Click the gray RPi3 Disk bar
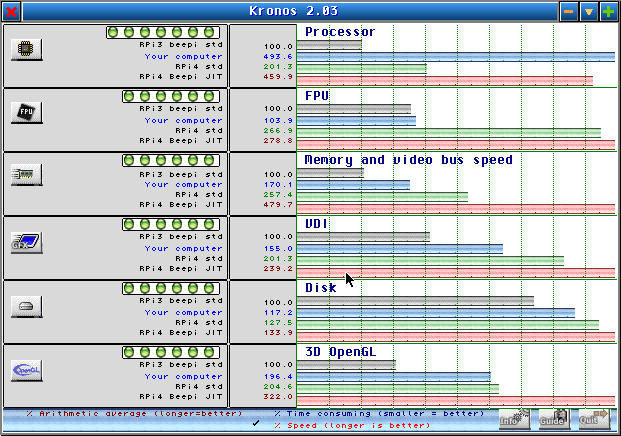Image resolution: width=621 pixels, height=436 pixels. click(415, 301)
